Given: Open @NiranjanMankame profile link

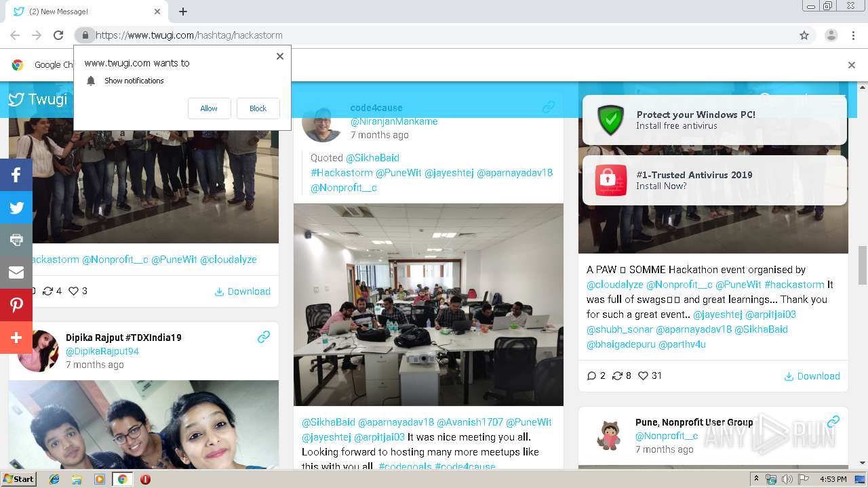Looking at the screenshot, I should click(x=394, y=121).
